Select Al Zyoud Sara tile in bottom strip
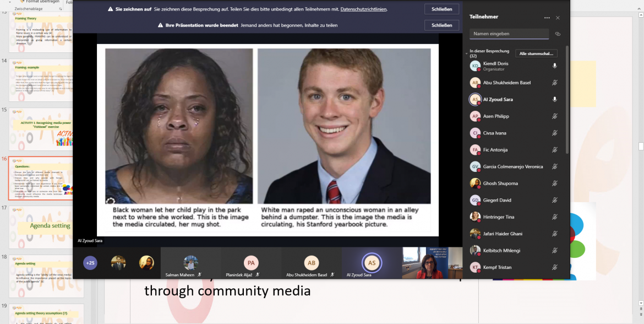644x324 pixels. (x=372, y=263)
